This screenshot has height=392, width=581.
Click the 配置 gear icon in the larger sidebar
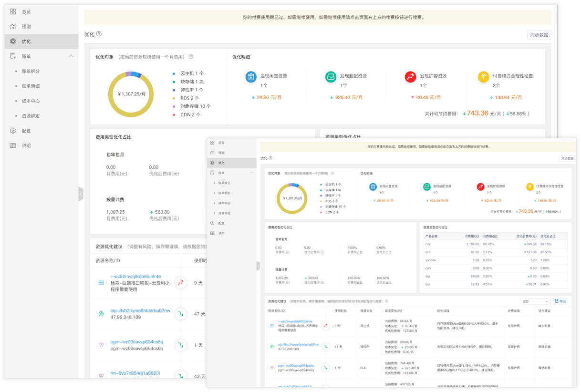[13, 131]
